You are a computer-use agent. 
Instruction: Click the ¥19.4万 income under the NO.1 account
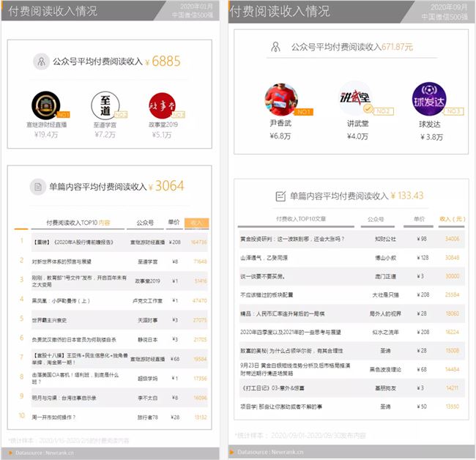pos(46,135)
